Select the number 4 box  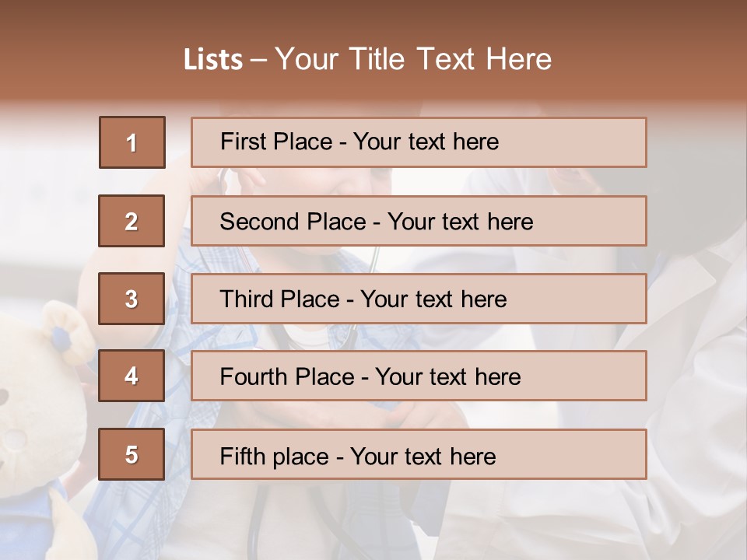(x=132, y=376)
